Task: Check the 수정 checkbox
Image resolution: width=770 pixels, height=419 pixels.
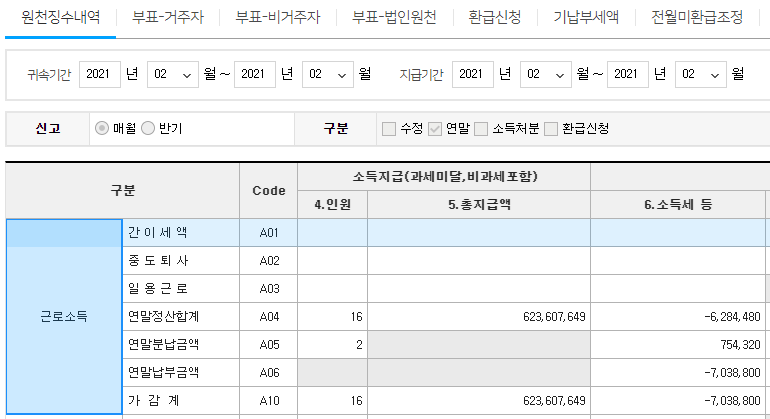Action: coord(389,128)
